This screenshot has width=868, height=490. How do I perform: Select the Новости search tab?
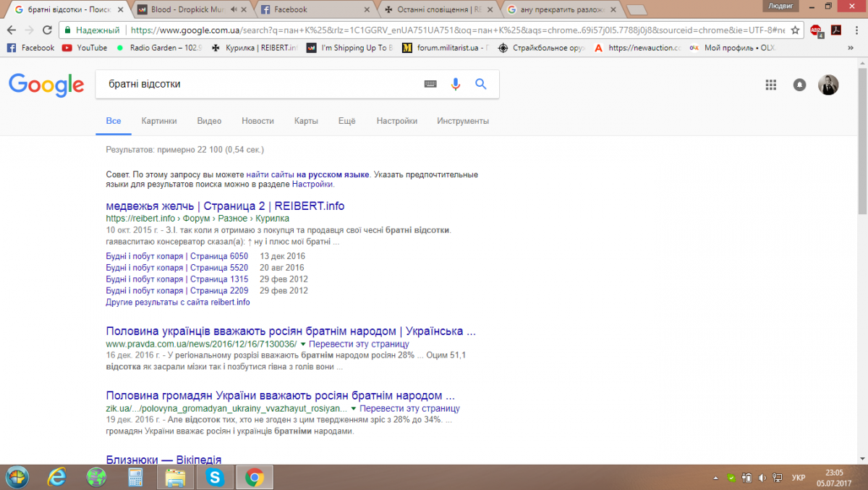pos(258,121)
